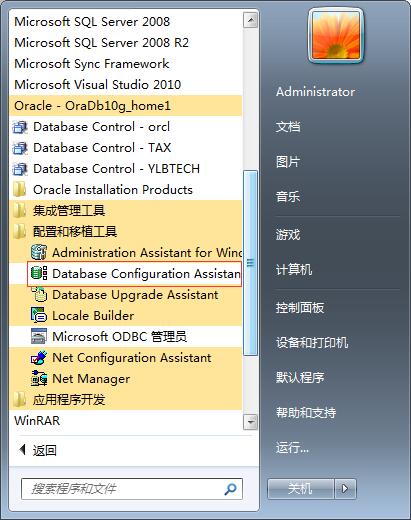Open Oracle Installation Products label
Screen dimensions: 411x520
pyautogui.click(x=113, y=190)
